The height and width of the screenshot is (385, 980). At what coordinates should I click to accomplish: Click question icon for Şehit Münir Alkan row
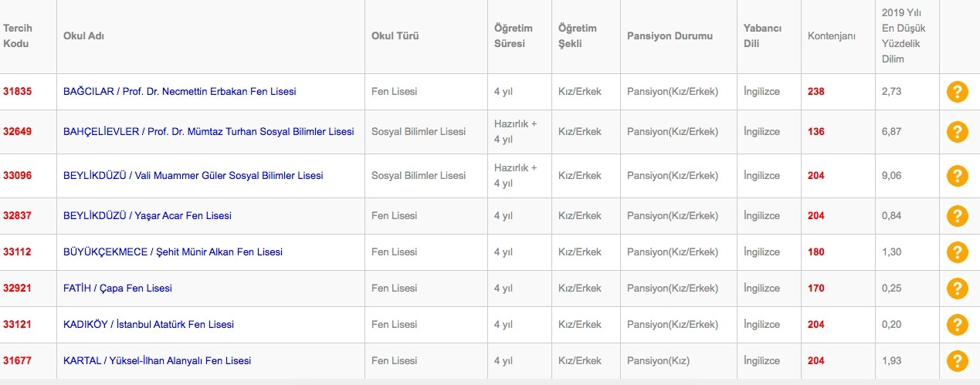coord(957,252)
